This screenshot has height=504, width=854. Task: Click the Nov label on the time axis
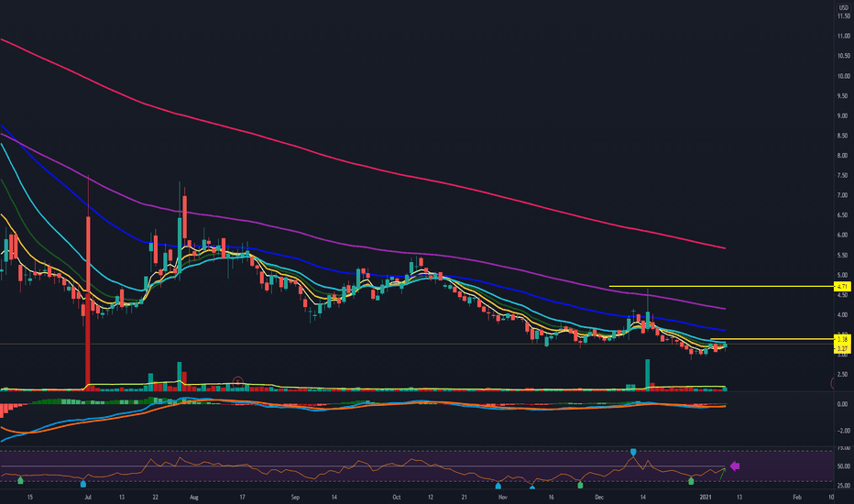(x=503, y=497)
